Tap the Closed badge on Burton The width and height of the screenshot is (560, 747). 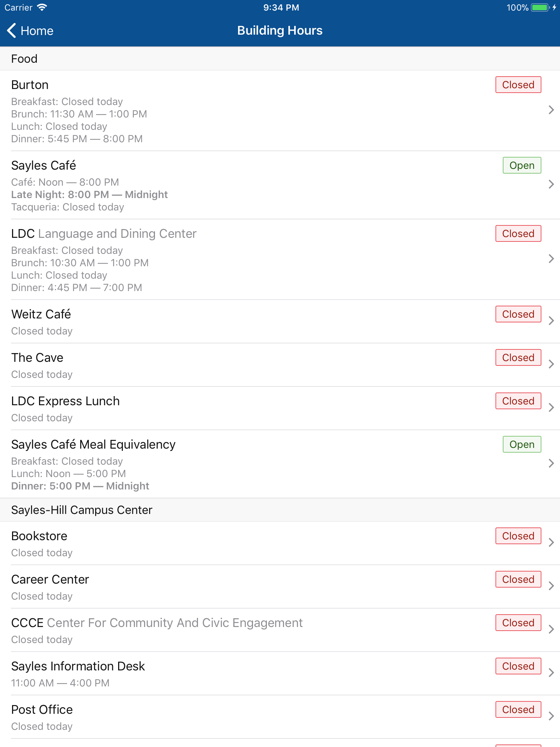point(518,85)
